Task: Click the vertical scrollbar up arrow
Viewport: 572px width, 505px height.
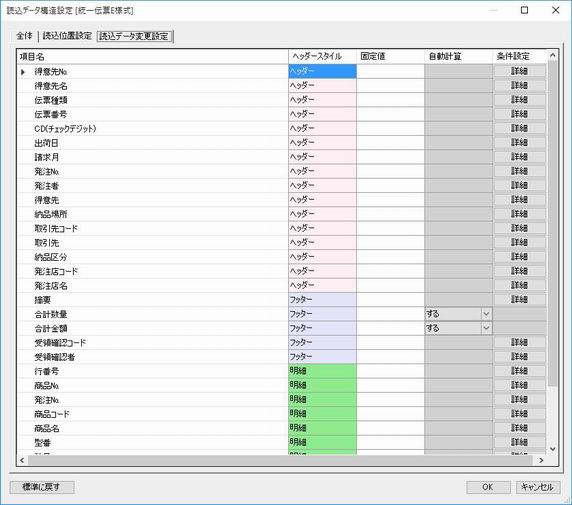Action: point(553,55)
